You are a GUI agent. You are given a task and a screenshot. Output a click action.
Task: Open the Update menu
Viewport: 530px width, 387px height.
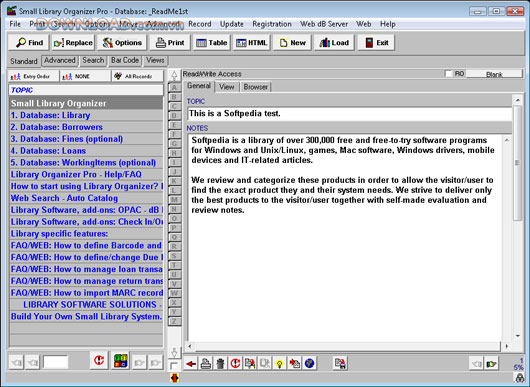pos(232,24)
